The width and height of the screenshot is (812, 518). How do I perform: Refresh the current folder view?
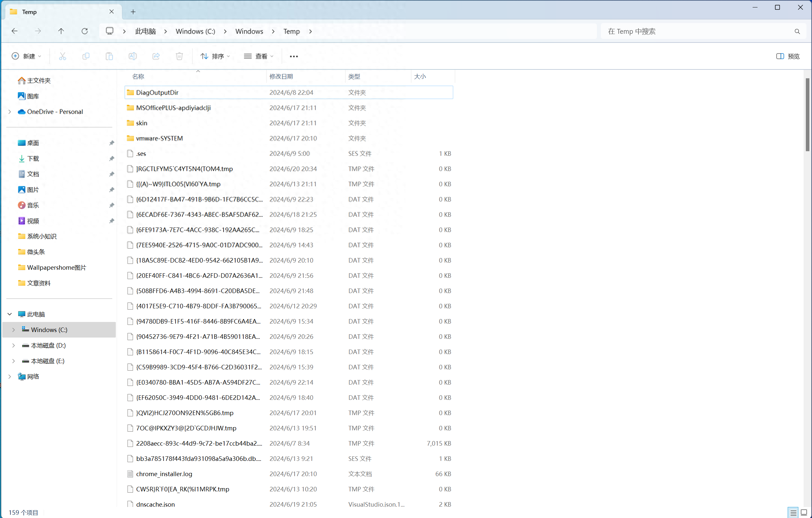tap(85, 31)
